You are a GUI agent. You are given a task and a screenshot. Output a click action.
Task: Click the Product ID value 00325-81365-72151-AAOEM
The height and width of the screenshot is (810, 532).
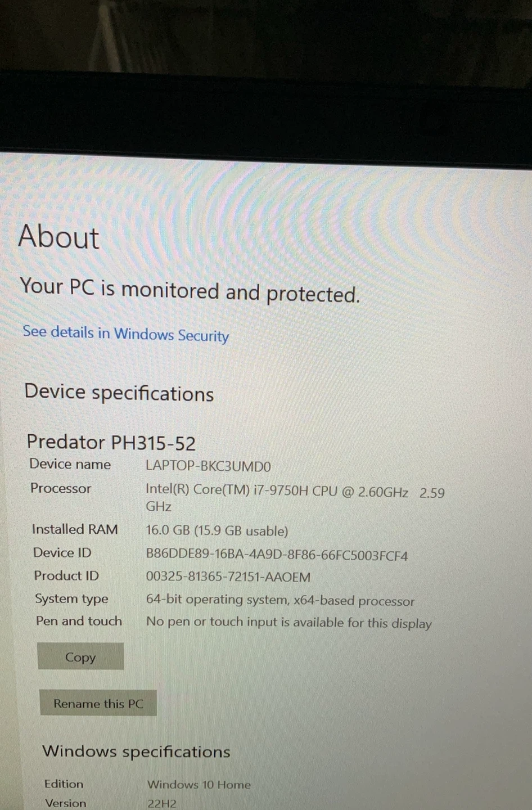[228, 577]
